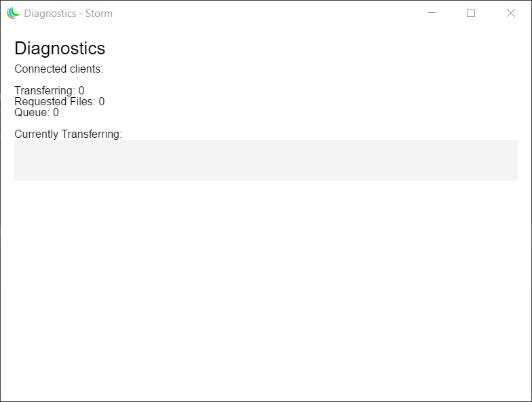Screen dimensions: 532x402
Task: Click the zero value beside Transferring
Action: pyautogui.click(x=81, y=91)
